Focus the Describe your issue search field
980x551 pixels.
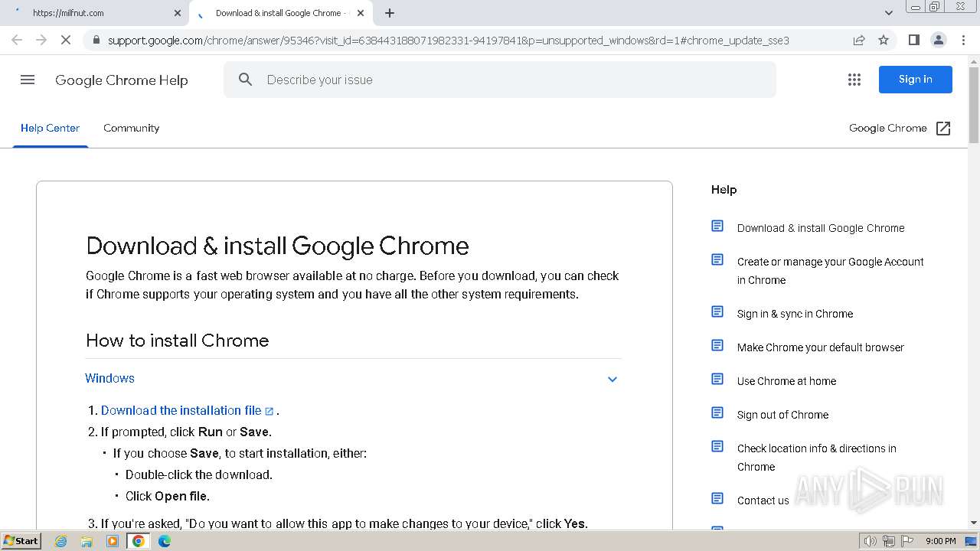click(500, 80)
